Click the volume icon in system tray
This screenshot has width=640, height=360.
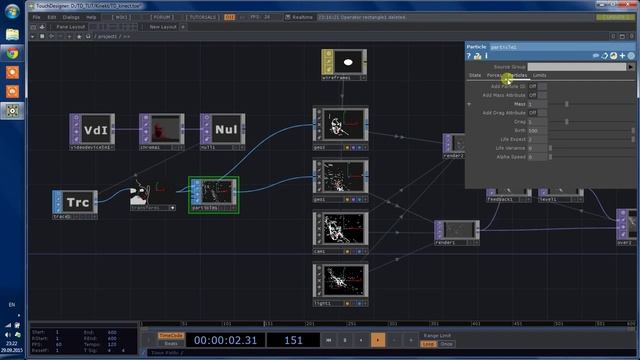click(x=8, y=335)
